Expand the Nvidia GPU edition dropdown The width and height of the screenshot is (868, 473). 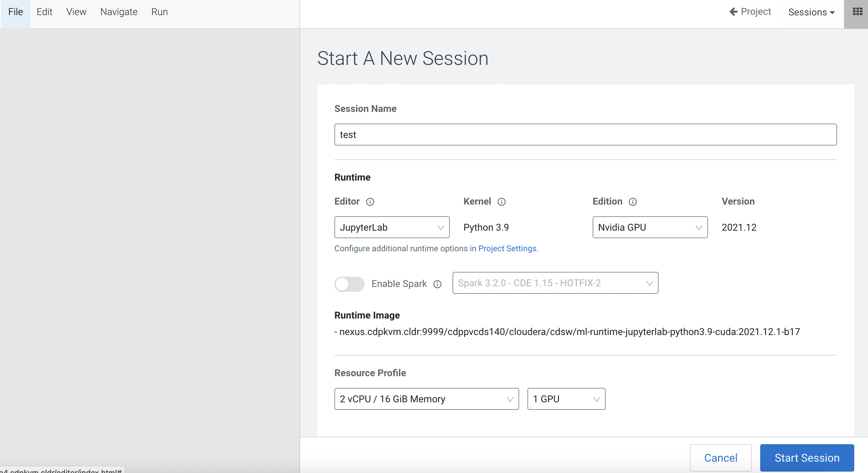[x=650, y=227]
